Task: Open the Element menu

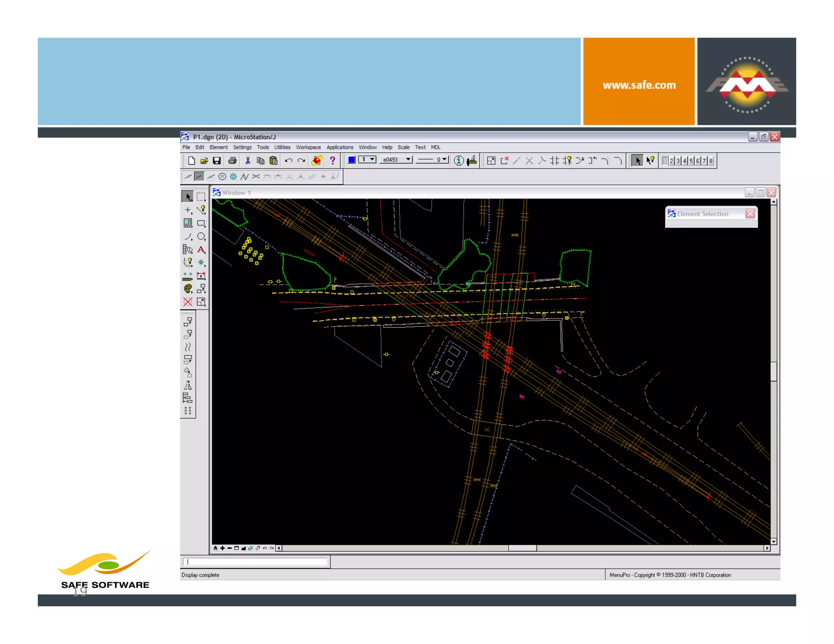Action: pyautogui.click(x=218, y=147)
